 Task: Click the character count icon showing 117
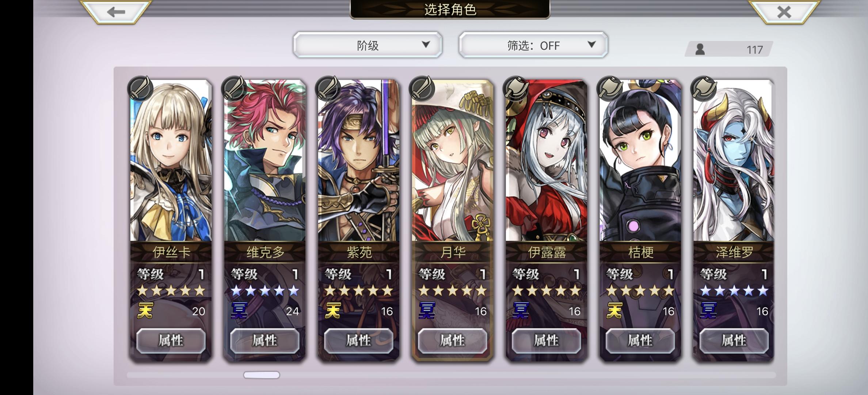(x=700, y=49)
